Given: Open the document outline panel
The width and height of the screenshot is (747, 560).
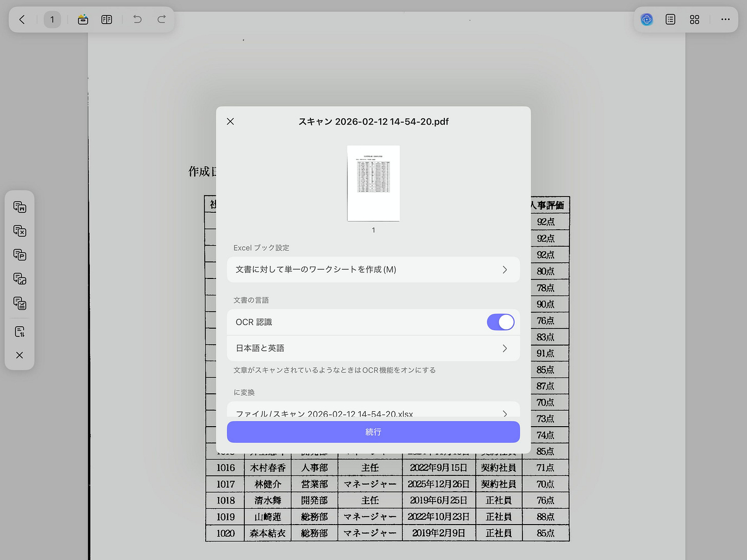Looking at the screenshot, I should (670, 19).
